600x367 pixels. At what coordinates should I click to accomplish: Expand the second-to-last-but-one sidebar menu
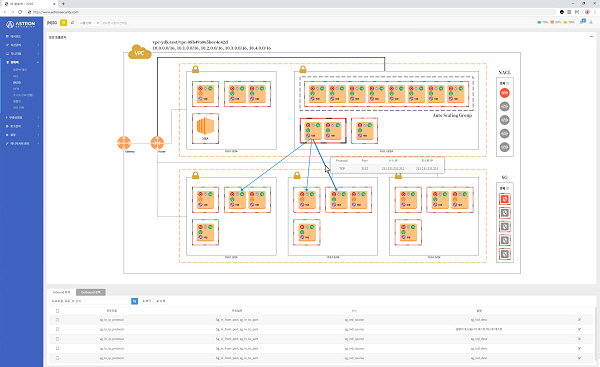22,126
